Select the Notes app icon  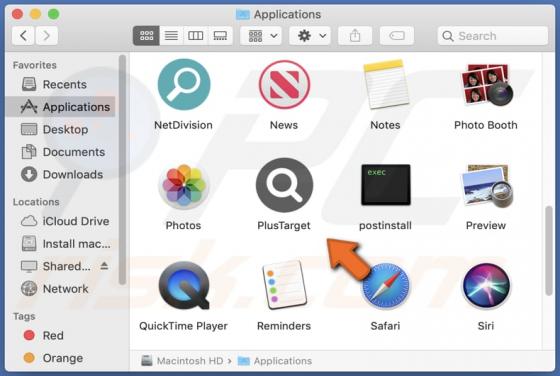pyautogui.click(x=385, y=85)
